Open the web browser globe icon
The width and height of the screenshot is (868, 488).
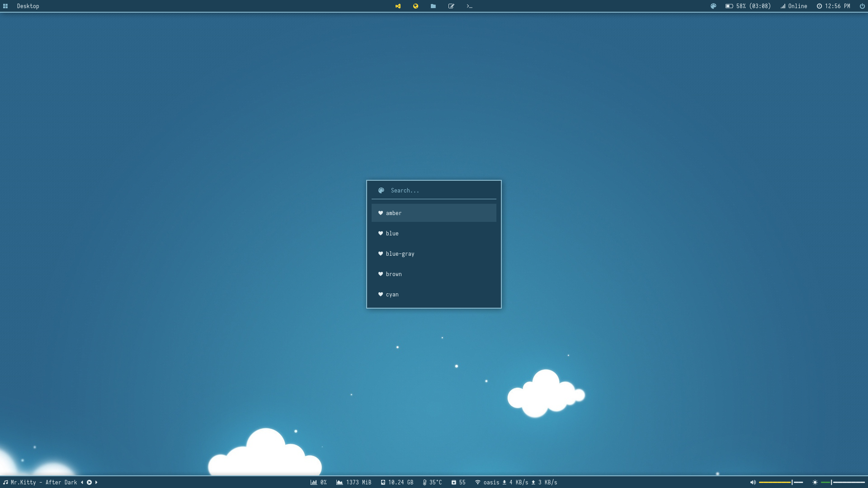click(x=415, y=6)
